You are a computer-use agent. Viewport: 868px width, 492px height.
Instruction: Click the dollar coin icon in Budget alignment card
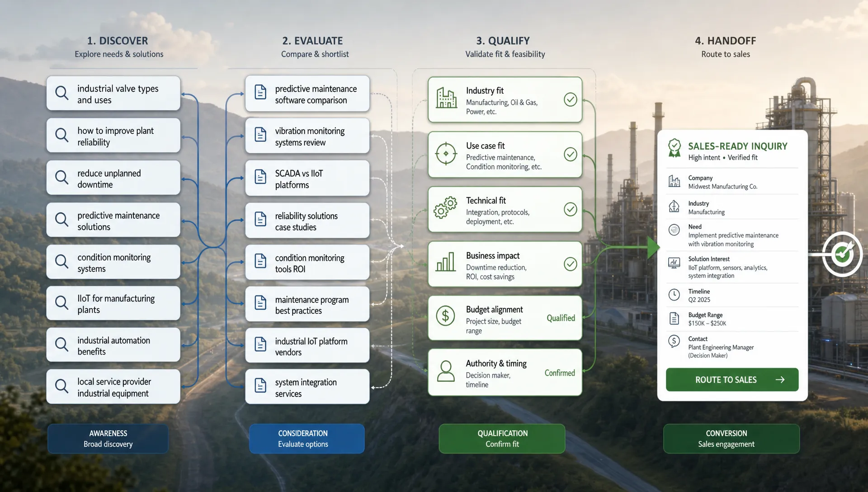445,316
